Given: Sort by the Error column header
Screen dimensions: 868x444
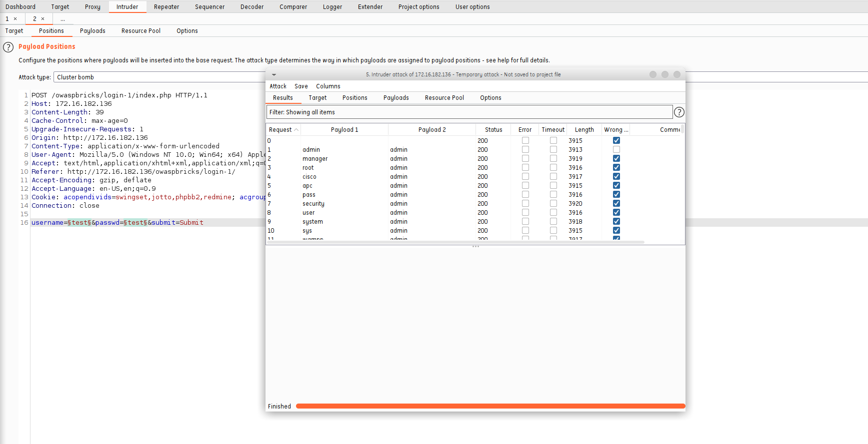Looking at the screenshot, I should 525,130.
